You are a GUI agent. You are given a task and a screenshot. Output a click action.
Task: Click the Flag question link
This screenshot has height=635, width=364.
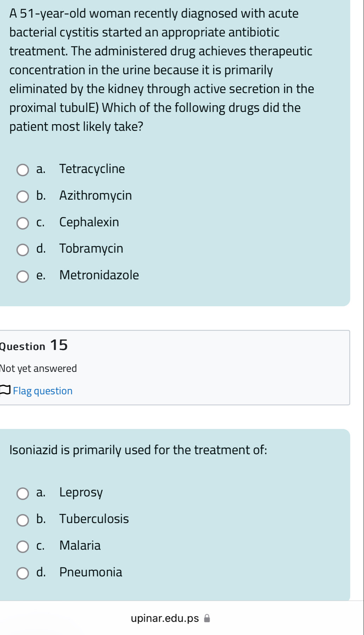[x=43, y=391]
